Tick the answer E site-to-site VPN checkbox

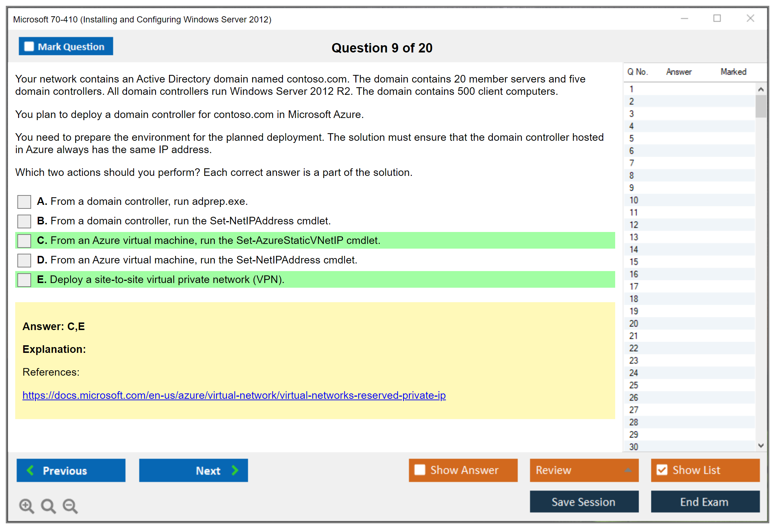tap(24, 280)
